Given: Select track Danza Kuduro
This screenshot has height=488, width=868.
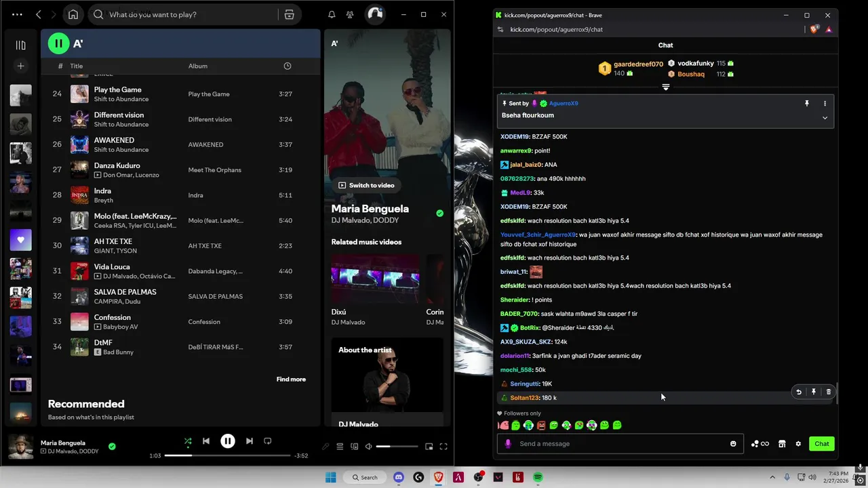Looking at the screenshot, I should pos(117,165).
